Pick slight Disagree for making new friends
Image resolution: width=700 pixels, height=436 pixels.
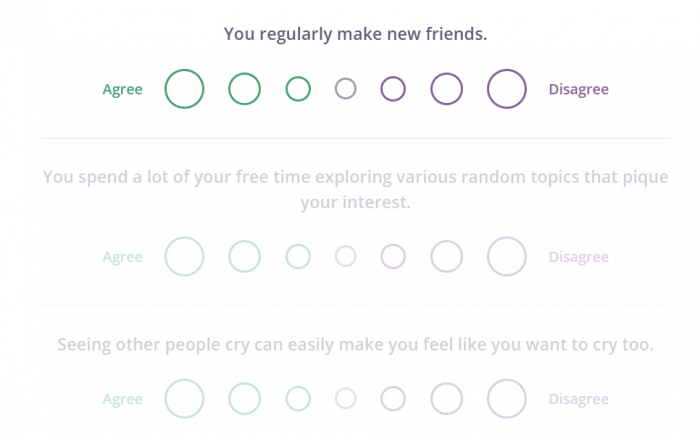click(393, 89)
